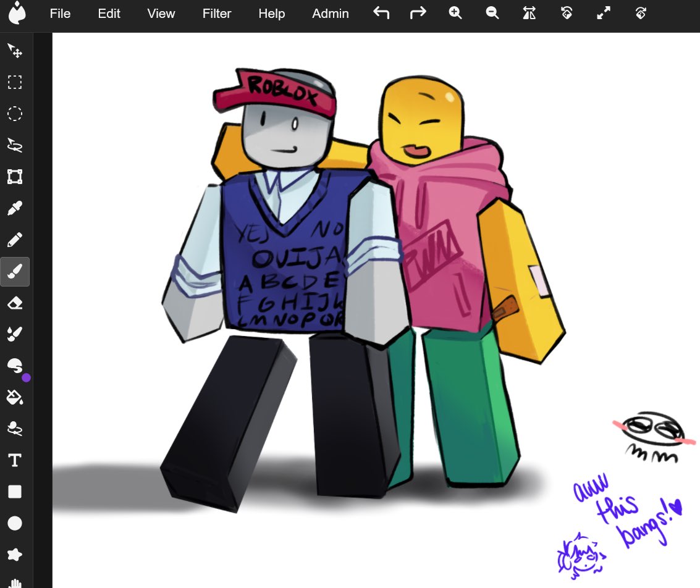Open the View menu
This screenshot has width=700, height=588.
161,14
